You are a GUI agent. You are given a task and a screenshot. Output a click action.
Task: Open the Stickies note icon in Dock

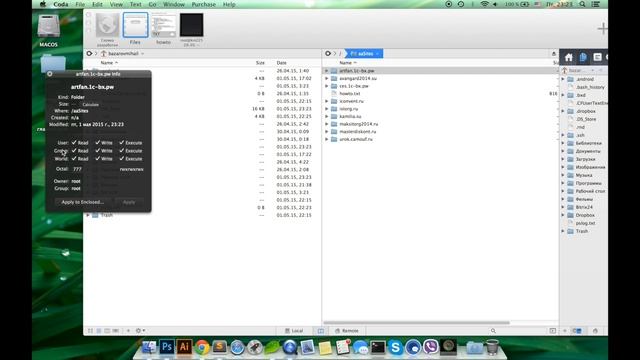(325, 348)
